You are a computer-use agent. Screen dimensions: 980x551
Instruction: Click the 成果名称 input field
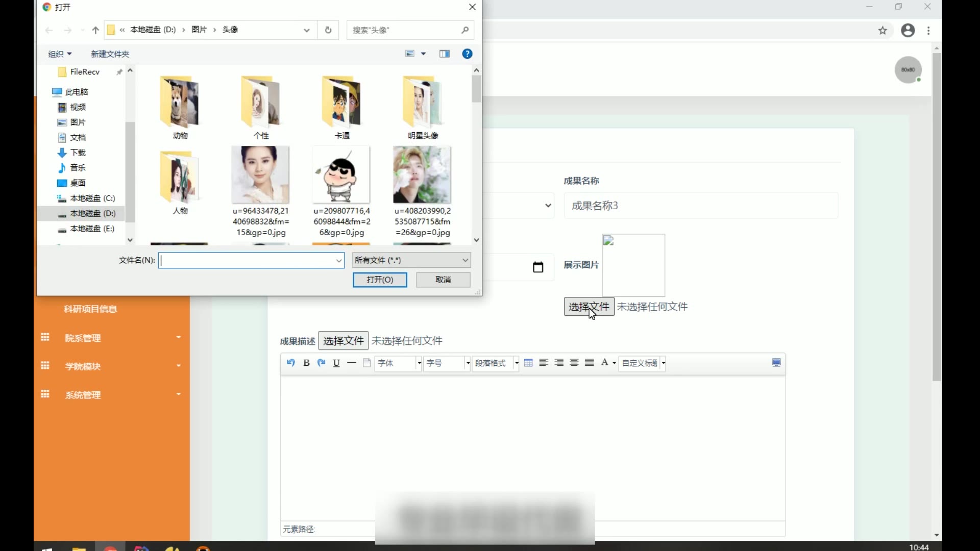click(701, 206)
